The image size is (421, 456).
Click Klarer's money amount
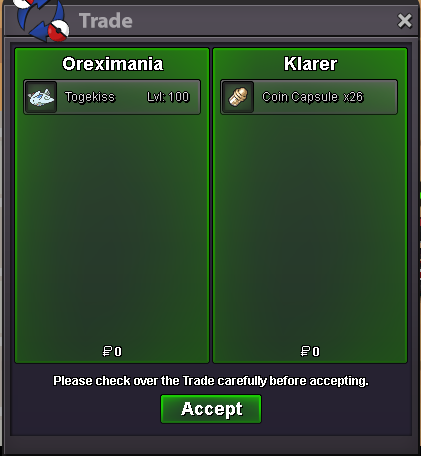pos(310,351)
